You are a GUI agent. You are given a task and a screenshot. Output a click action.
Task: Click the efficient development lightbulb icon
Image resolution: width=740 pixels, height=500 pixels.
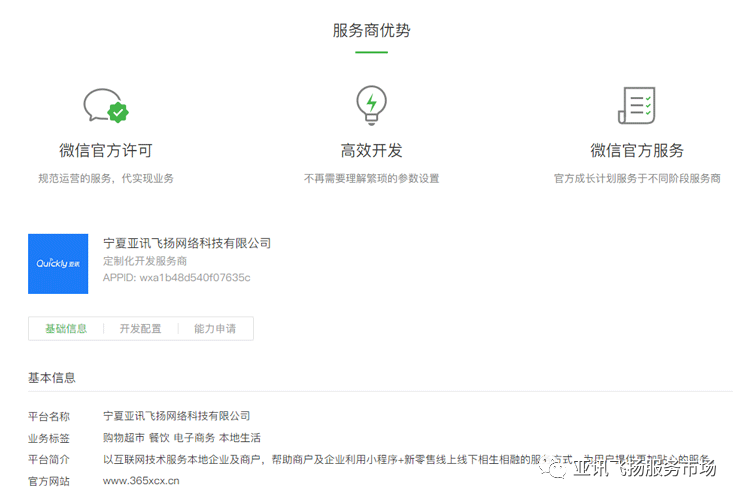click(x=371, y=105)
